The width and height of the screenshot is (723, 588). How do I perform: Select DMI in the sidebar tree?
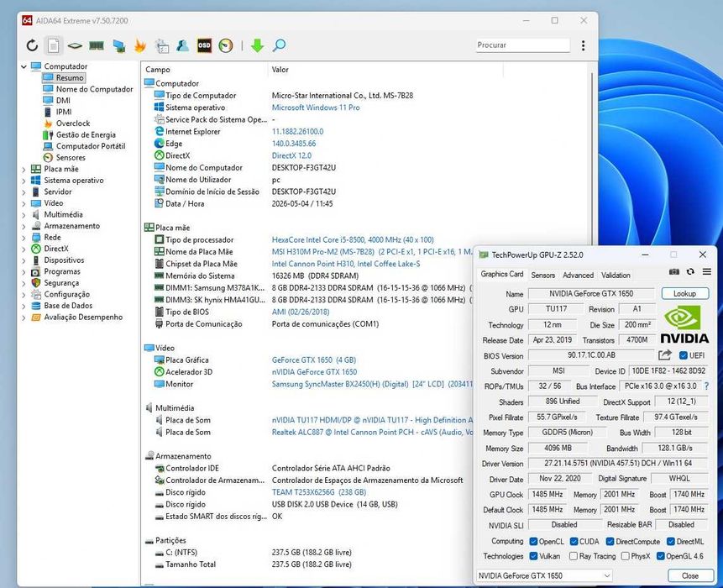tap(63, 101)
